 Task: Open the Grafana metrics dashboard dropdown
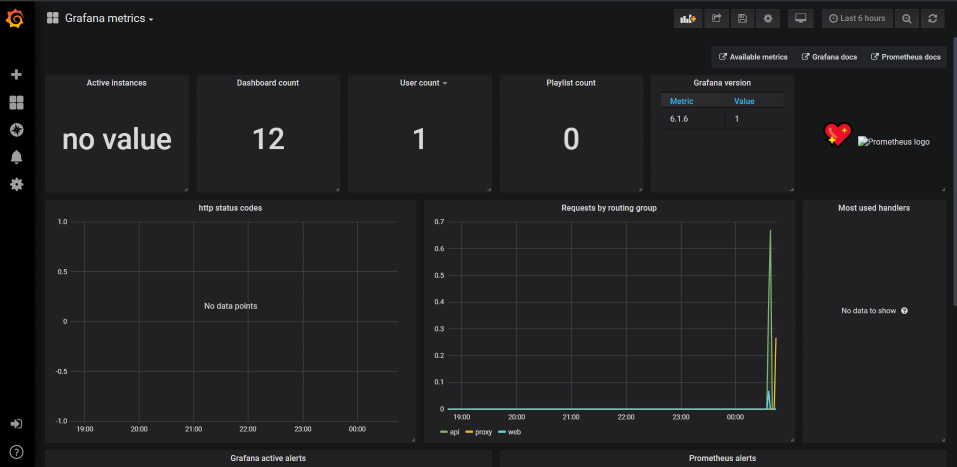point(109,18)
